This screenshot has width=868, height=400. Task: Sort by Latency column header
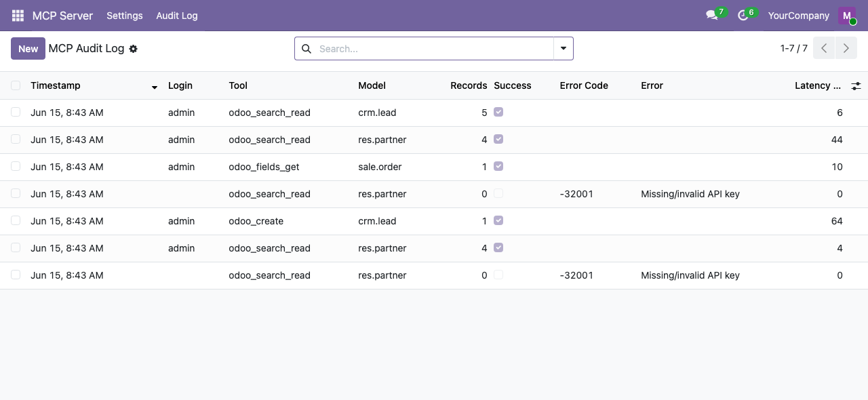pos(817,85)
